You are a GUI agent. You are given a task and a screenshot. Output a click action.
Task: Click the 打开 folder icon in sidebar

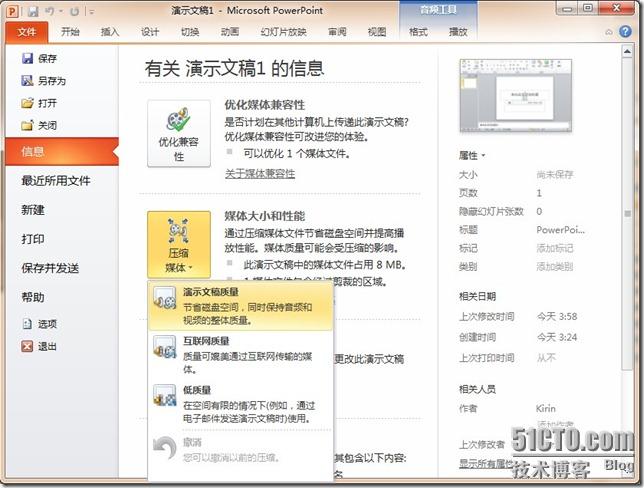(27, 103)
